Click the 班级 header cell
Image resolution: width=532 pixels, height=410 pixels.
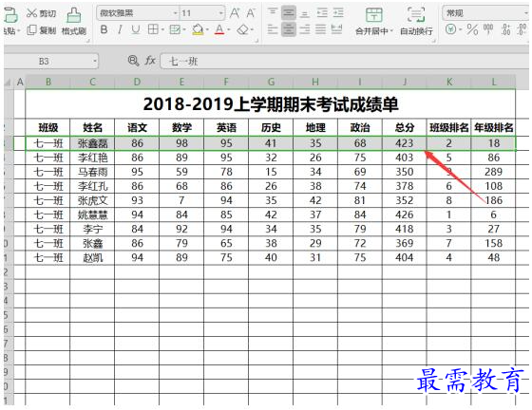[47, 128]
